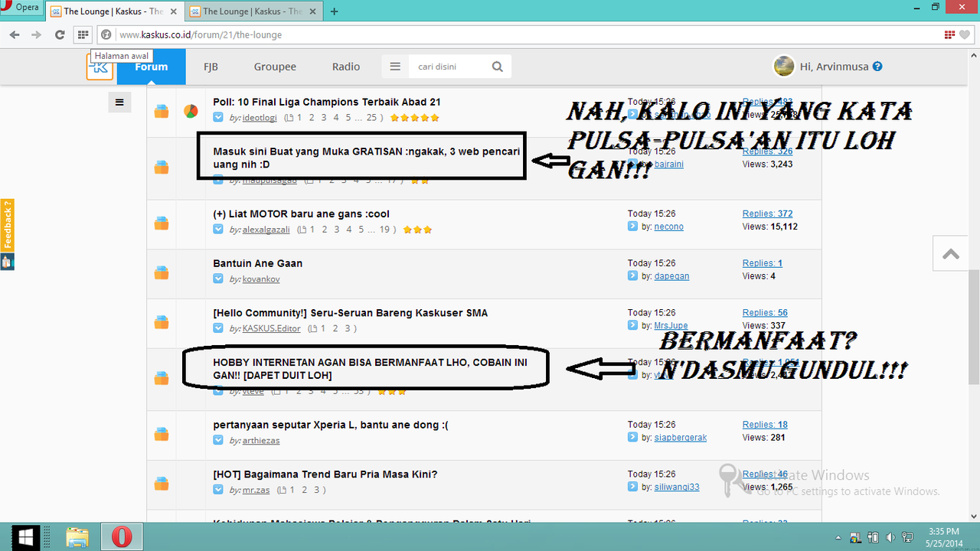Open the FJB navigation item
This screenshot has height=551, width=980.
[x=211, y=67]
